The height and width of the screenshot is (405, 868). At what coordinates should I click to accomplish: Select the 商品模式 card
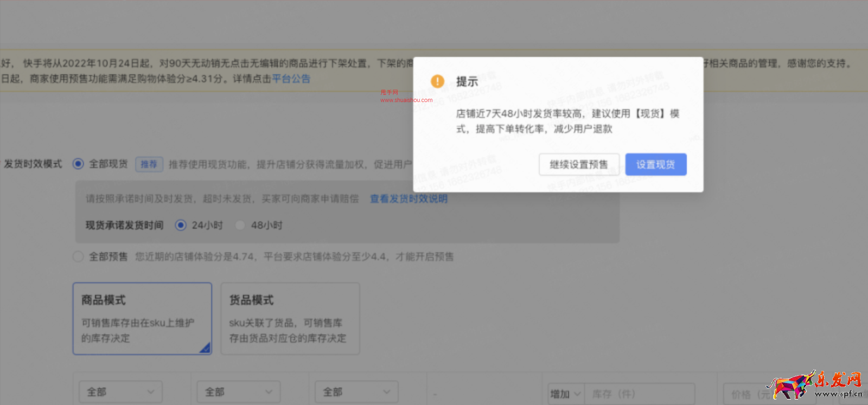click(142, 319)
